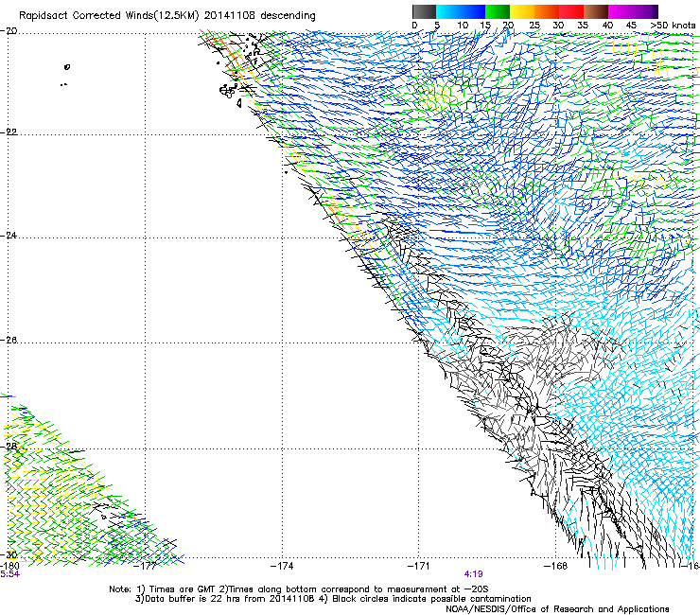
Task: Click the -174 longitude axis label
Action: (282, 566)
